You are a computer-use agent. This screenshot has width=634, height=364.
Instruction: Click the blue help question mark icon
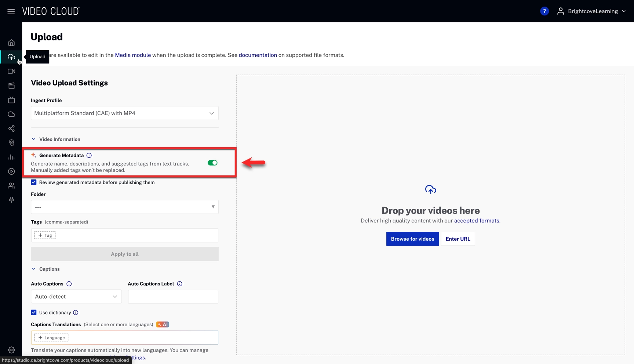(x=544, y=11)
